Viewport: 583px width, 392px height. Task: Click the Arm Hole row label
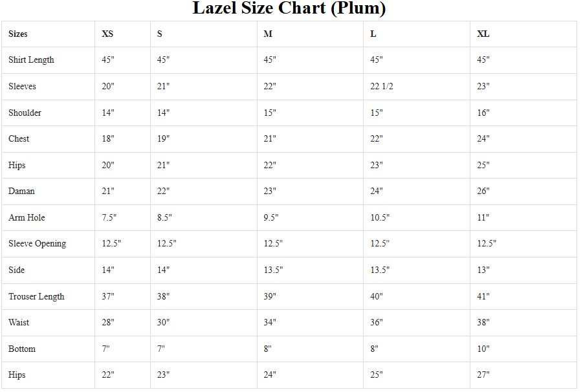[27, 218]
